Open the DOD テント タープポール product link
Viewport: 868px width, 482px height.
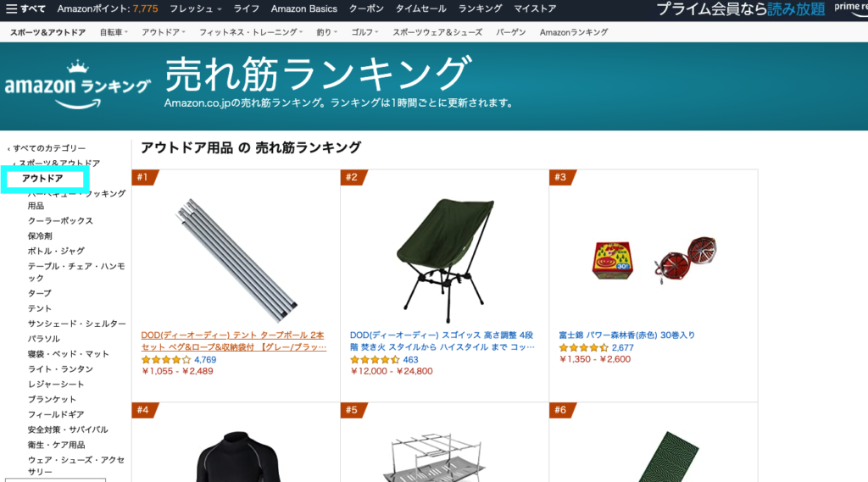click(x=234, y=341)
